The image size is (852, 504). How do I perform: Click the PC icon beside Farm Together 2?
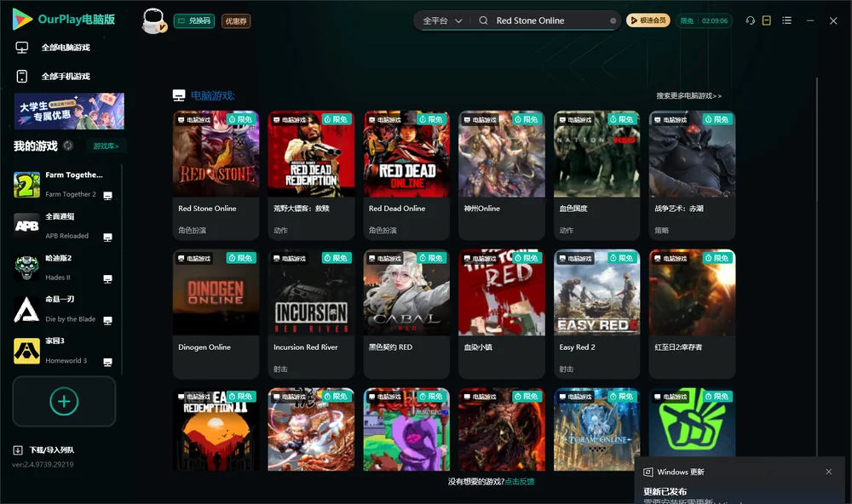[107, 196]
